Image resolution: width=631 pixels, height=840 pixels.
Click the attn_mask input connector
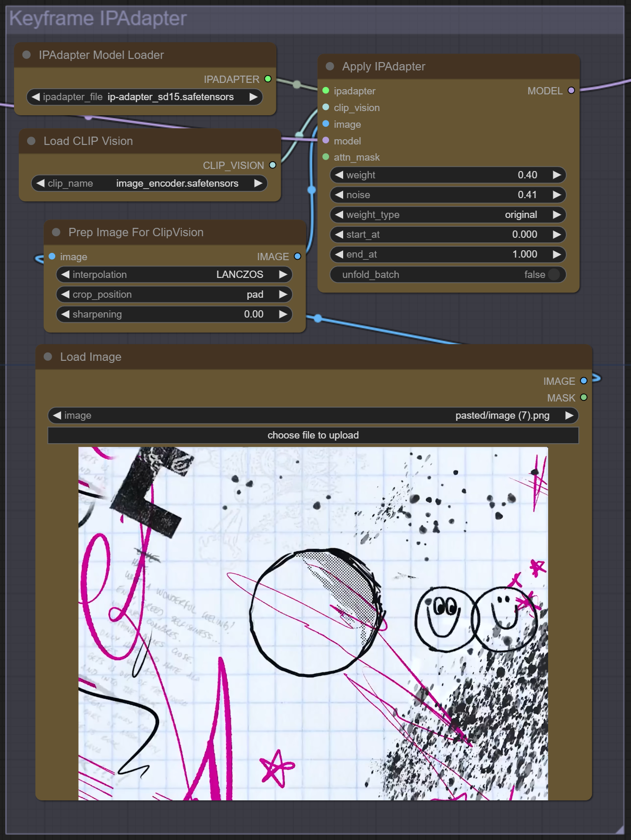click(x=326, y=157)
